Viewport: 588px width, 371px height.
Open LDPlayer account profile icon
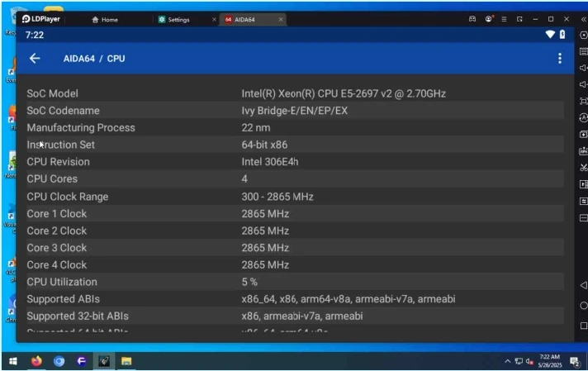pyautogui.click(x=489, y=19)
